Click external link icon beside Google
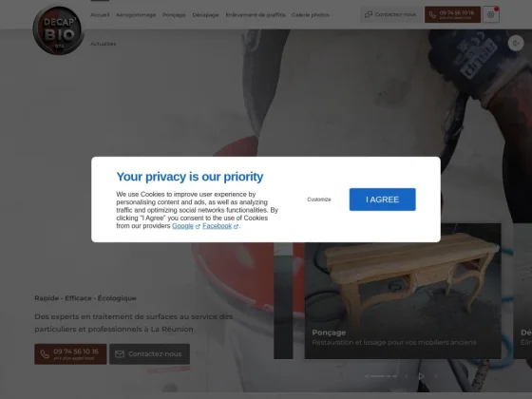 coord(198,226)
